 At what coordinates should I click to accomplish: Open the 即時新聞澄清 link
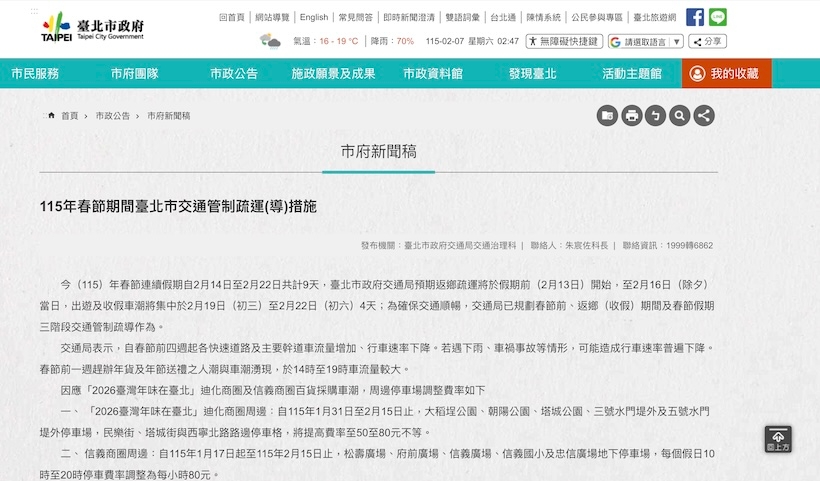409,17
